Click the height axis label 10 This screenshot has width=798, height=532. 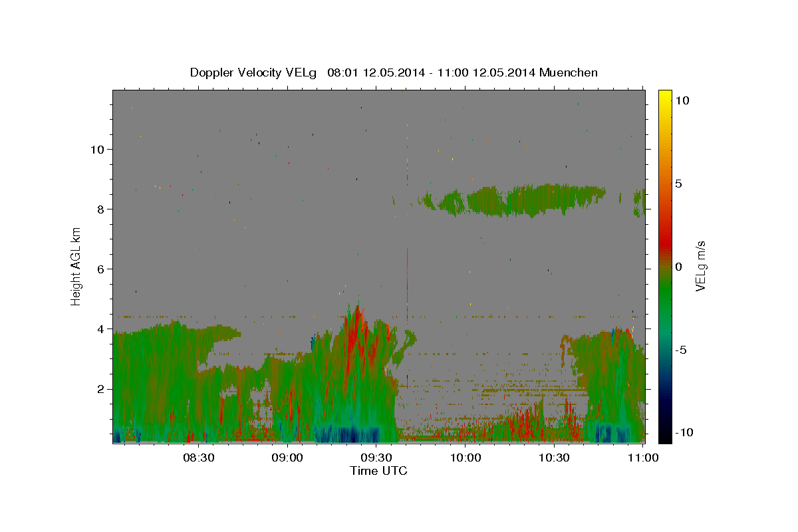pyautogui.click(x=97, y=149)
